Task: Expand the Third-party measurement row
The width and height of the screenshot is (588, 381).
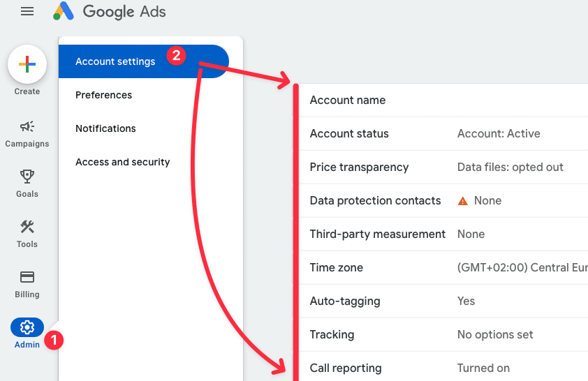Action: (x=443, y=234)
